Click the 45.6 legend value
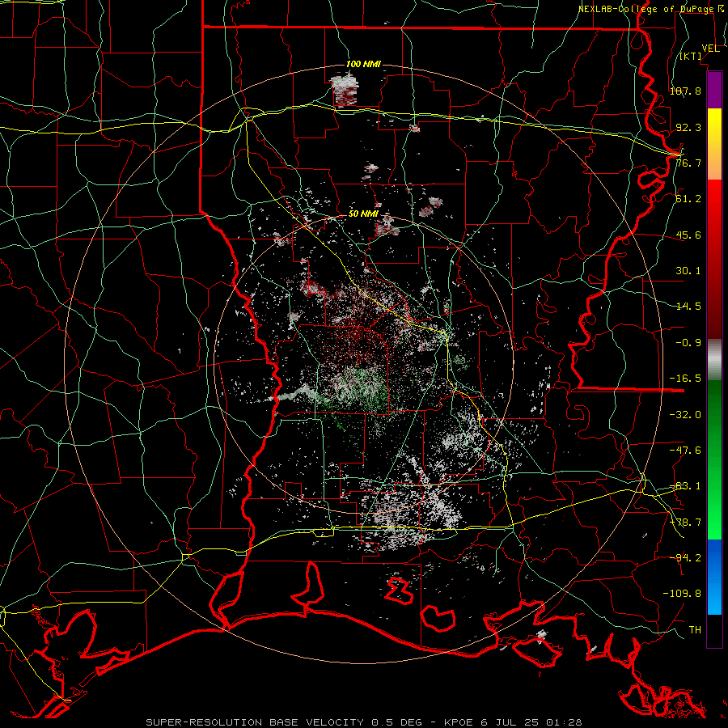 coord(688,235)
